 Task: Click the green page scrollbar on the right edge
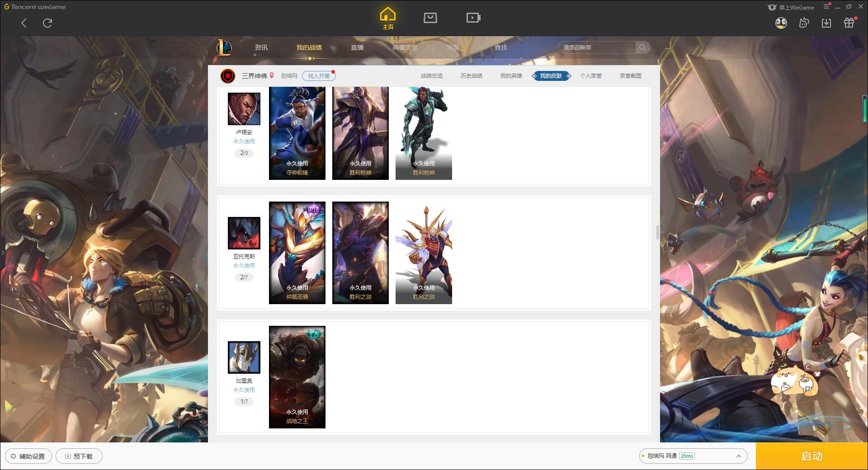[865, 108]
